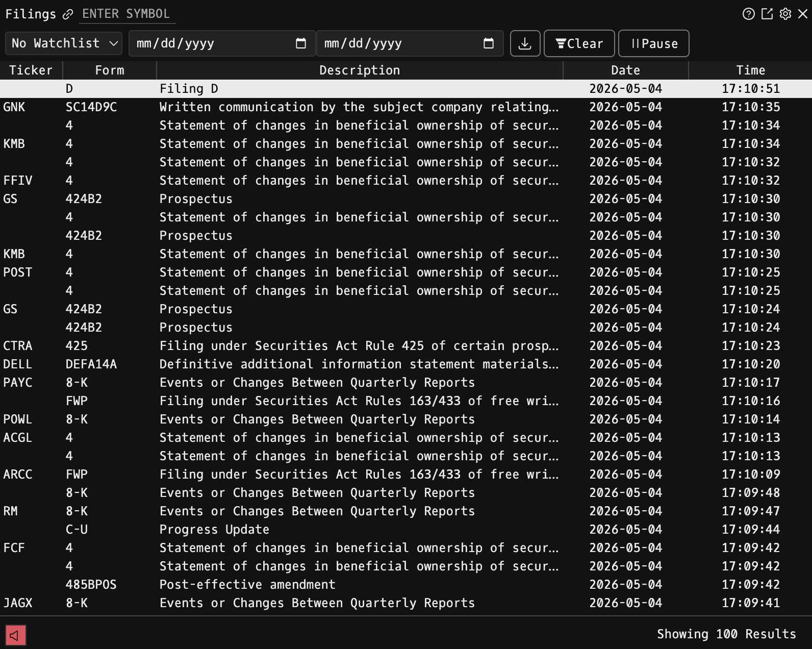
Task: Click the 17:10:20 time cell
Action: 751,364
